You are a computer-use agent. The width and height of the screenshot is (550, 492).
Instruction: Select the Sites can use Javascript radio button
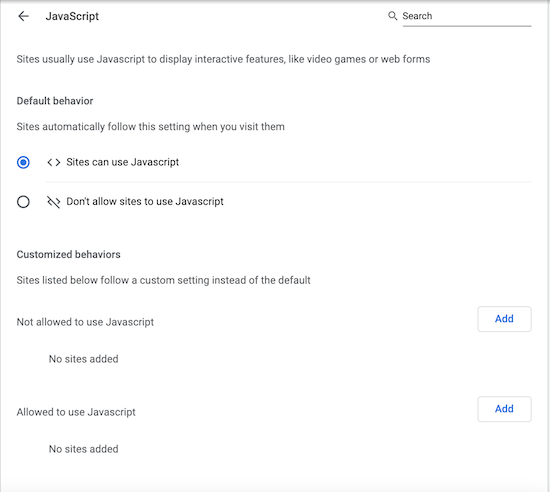[23, 162]
